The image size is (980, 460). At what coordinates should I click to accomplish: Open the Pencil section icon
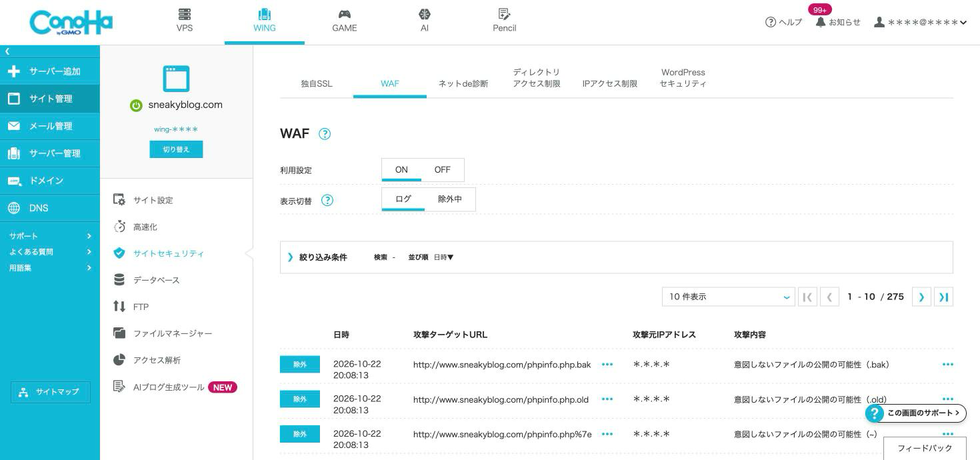coord(505,14)
